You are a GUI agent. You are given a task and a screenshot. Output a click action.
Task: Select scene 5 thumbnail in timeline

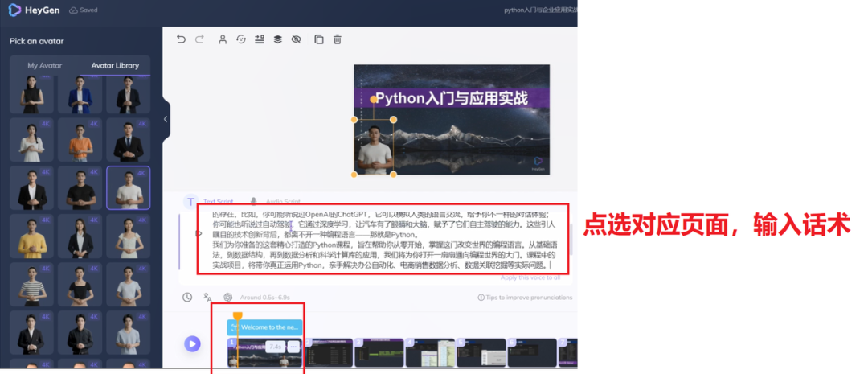(481, 352)
